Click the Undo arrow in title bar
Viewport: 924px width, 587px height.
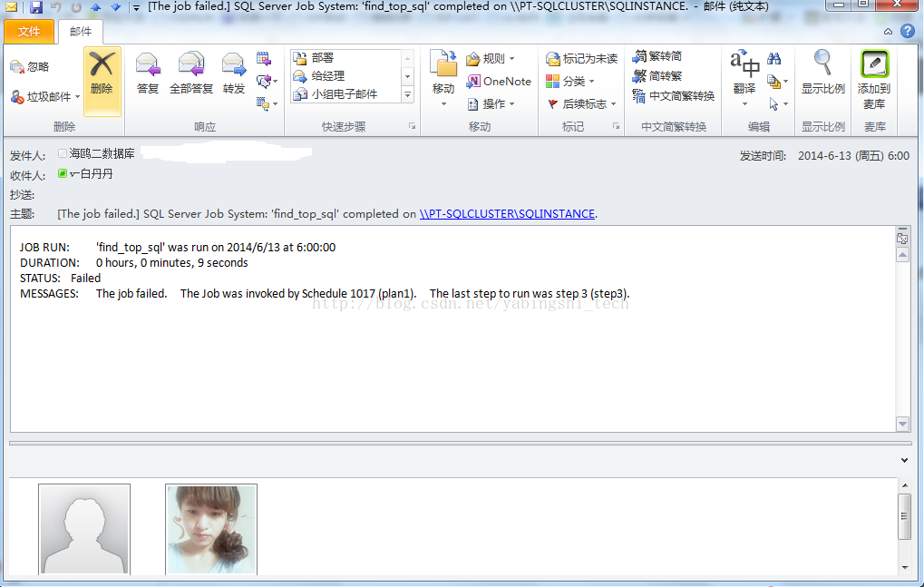pyautogui.click(x=56, y=7)
